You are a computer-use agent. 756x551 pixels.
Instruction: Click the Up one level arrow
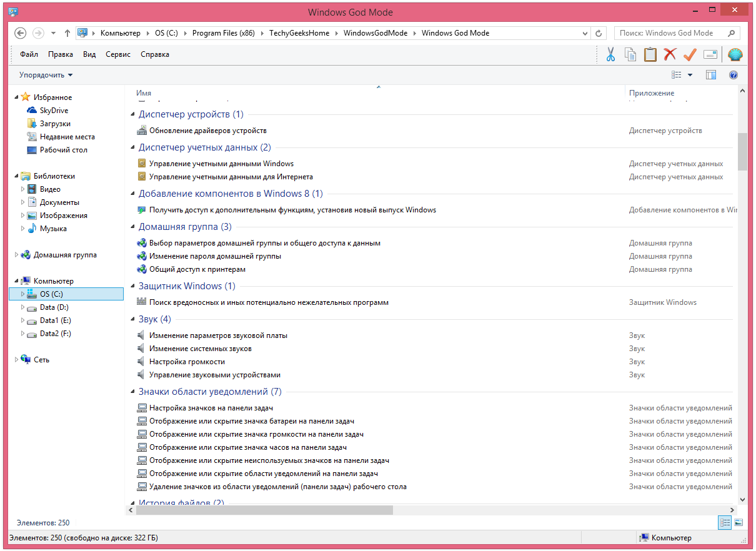(67, 33)
